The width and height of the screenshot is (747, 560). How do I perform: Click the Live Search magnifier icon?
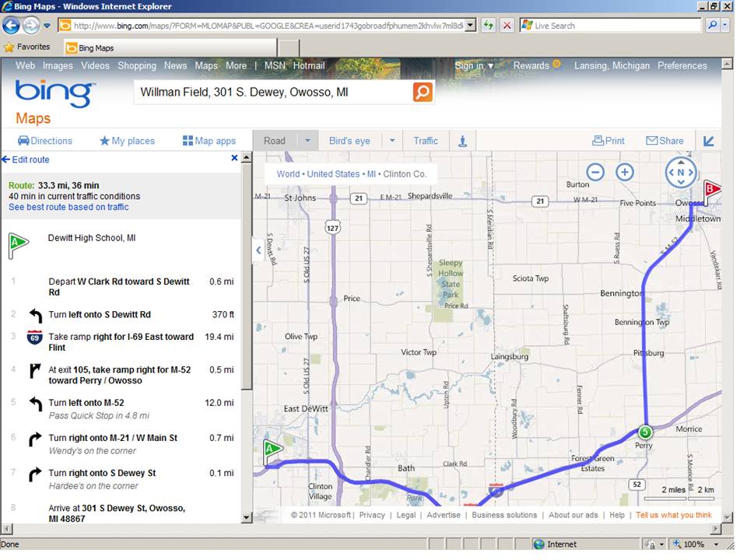point(712,25)
